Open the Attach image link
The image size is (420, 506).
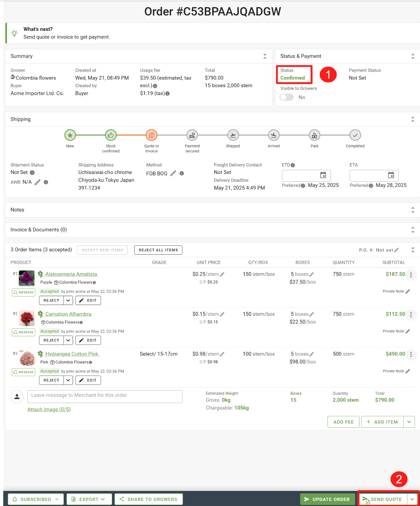[49, 409]
